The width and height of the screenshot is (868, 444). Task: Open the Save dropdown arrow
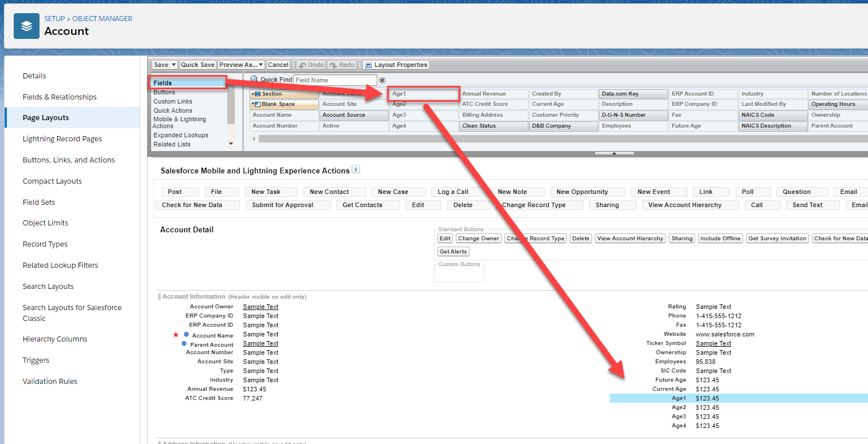pos(174,65)
